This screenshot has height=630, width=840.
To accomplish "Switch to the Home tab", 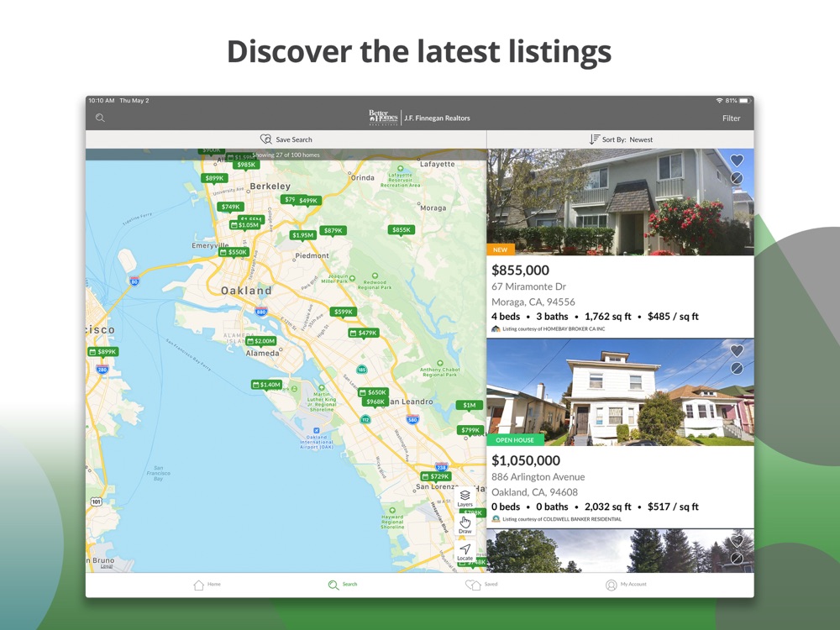I will (207, 585).
